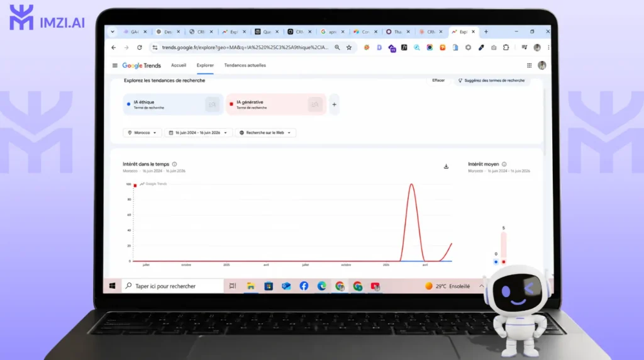Open File Explorer from the taskbar
The width and height of the screenshot is (644, 360).
250,286
